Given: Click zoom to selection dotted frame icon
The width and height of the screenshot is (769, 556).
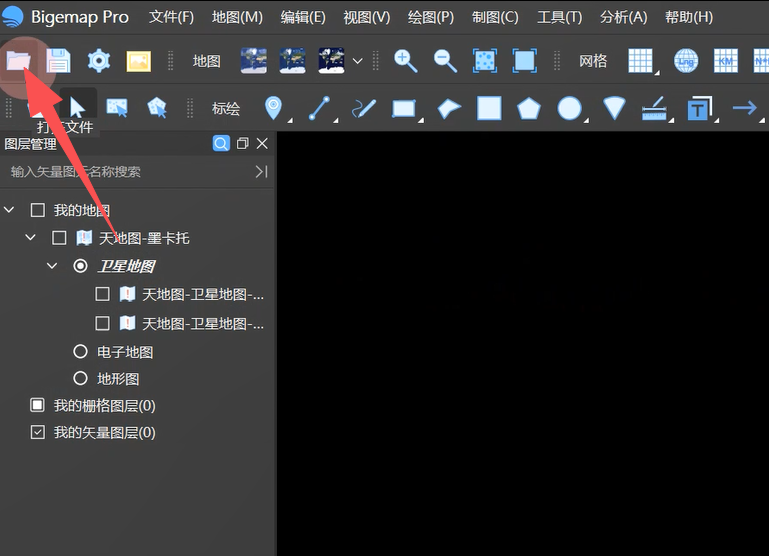Looking at the screenshot, I should pos(485,61).
